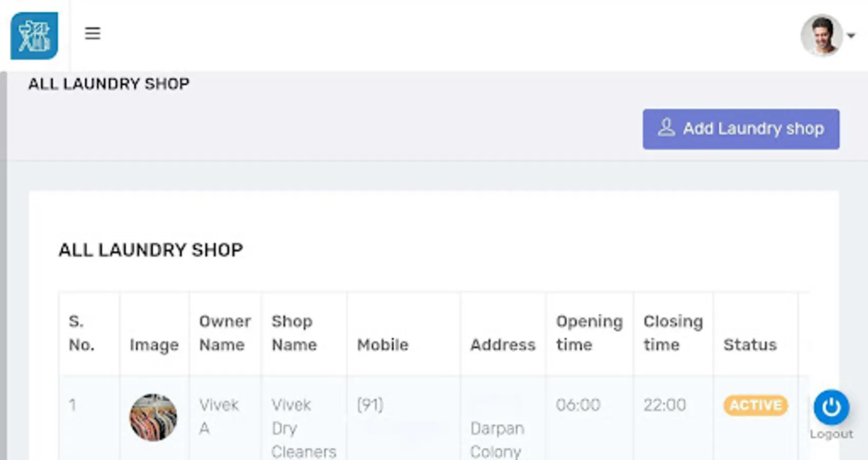
Task: Sort by the Owner Name column header
Action: (225, 333)
